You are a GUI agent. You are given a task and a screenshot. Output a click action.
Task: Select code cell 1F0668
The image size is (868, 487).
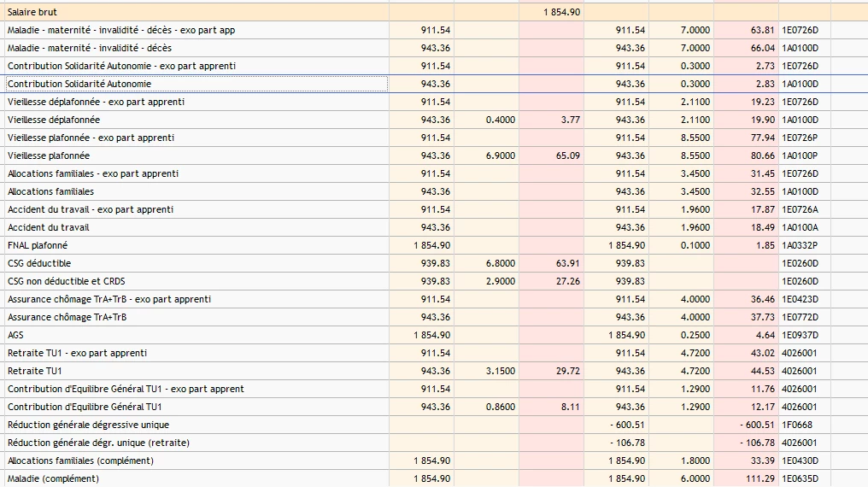(x=796, y=425)
